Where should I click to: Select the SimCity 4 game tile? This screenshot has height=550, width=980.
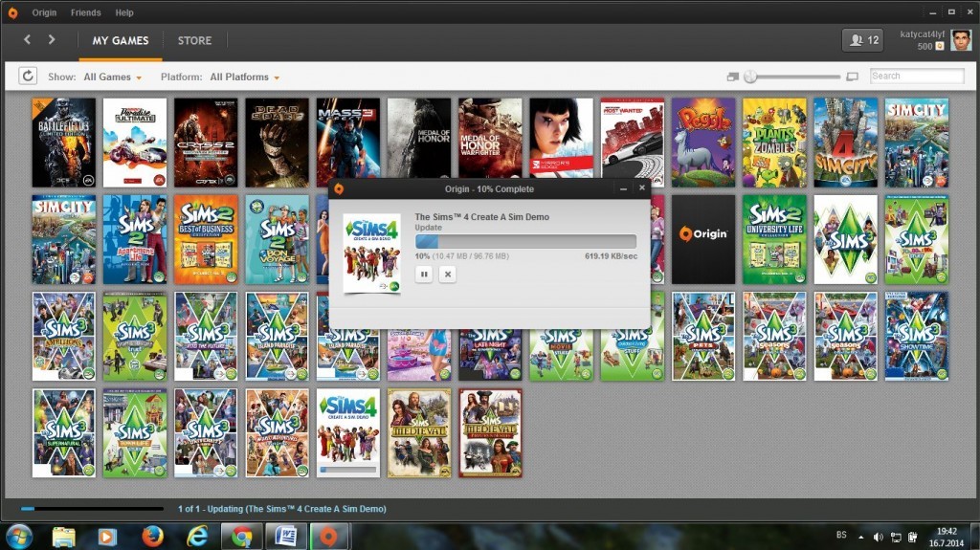pyautogui.click(x=846, y=143)
